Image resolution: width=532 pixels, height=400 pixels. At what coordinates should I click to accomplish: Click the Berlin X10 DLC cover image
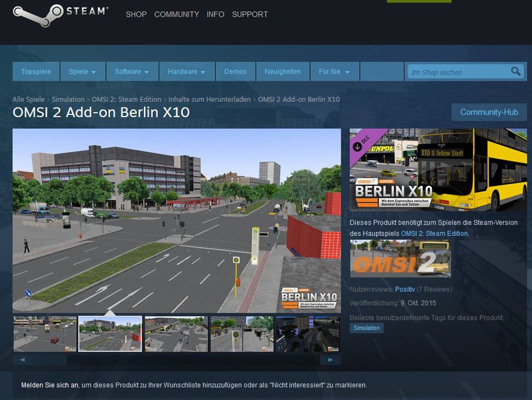point(438,170)
